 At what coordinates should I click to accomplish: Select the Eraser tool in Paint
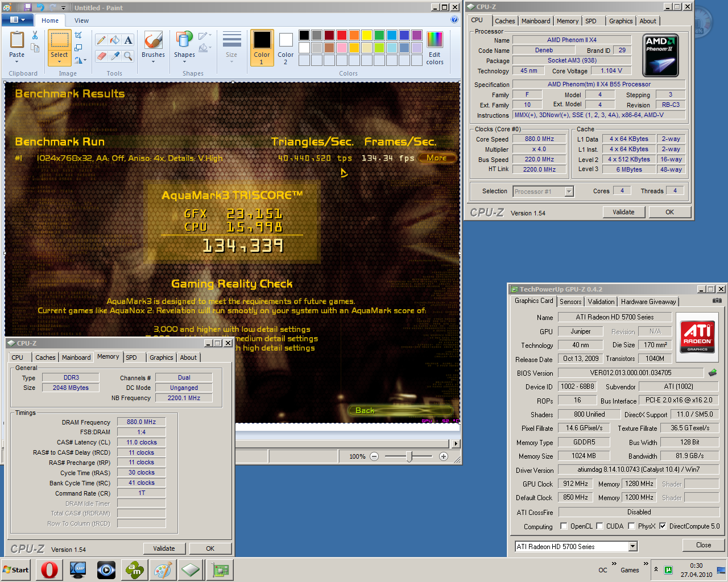point(101,56)
